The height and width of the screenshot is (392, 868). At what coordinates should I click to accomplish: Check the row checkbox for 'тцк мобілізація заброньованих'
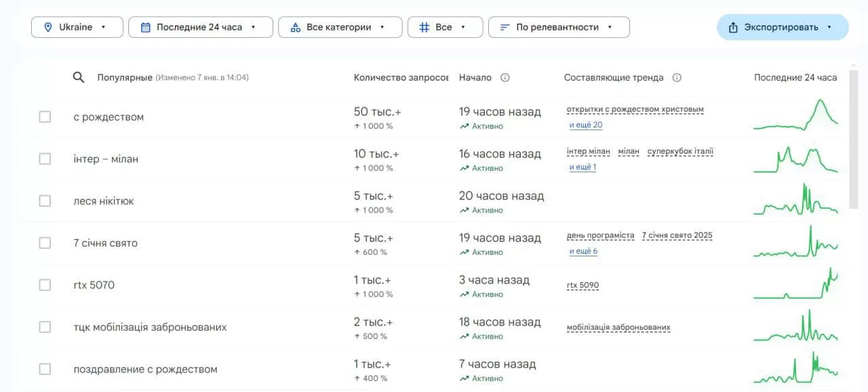tap(45, 326)
